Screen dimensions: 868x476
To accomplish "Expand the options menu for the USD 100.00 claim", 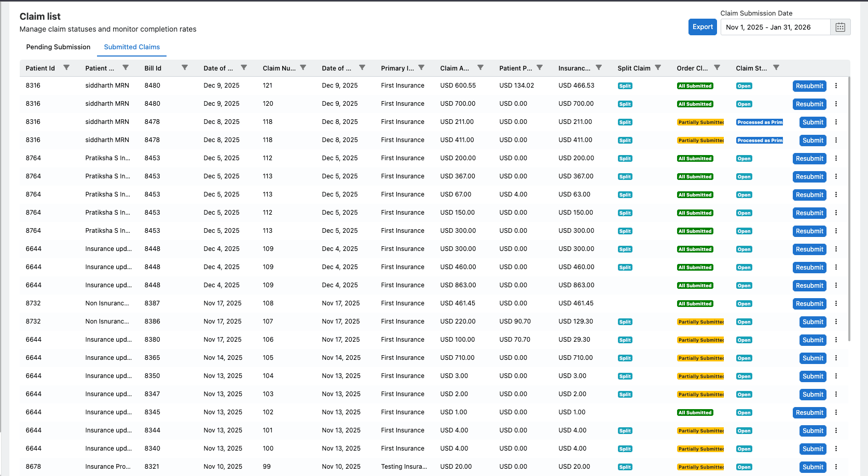I will (x=836, y=340).
